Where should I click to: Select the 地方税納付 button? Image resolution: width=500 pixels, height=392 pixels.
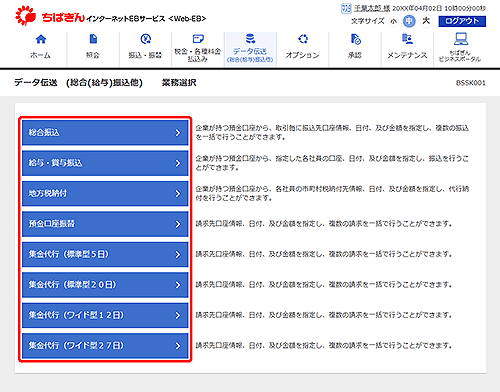pos(105,193)
